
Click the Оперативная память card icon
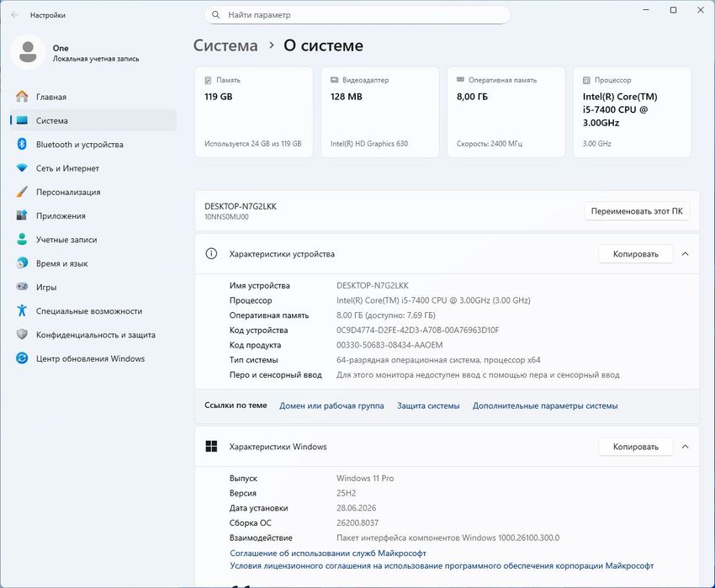click(461, 80)
